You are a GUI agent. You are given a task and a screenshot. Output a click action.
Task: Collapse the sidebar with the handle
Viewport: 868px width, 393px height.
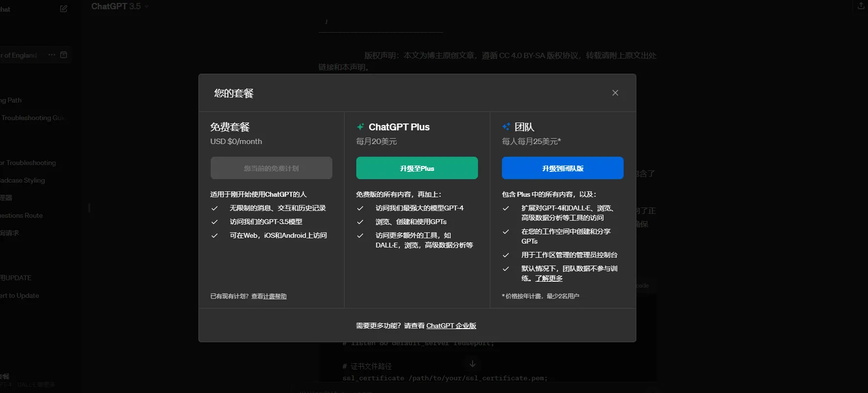89,208
